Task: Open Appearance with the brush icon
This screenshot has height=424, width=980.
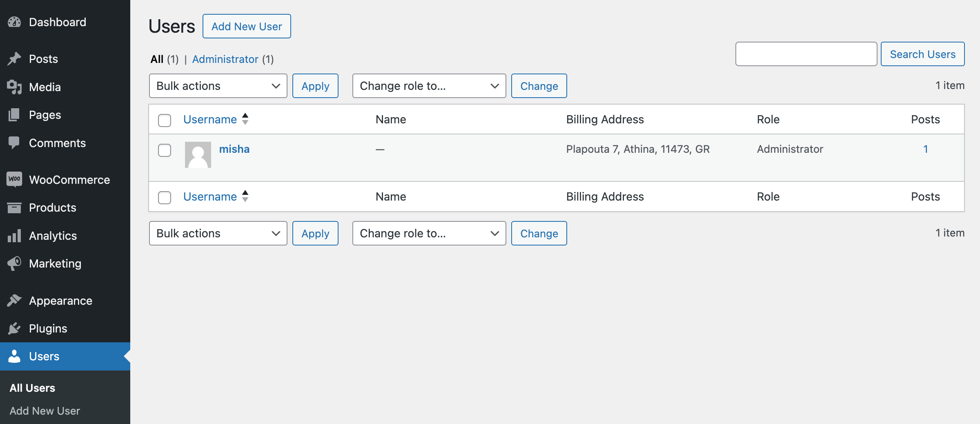Action: [x=15, y=300]
